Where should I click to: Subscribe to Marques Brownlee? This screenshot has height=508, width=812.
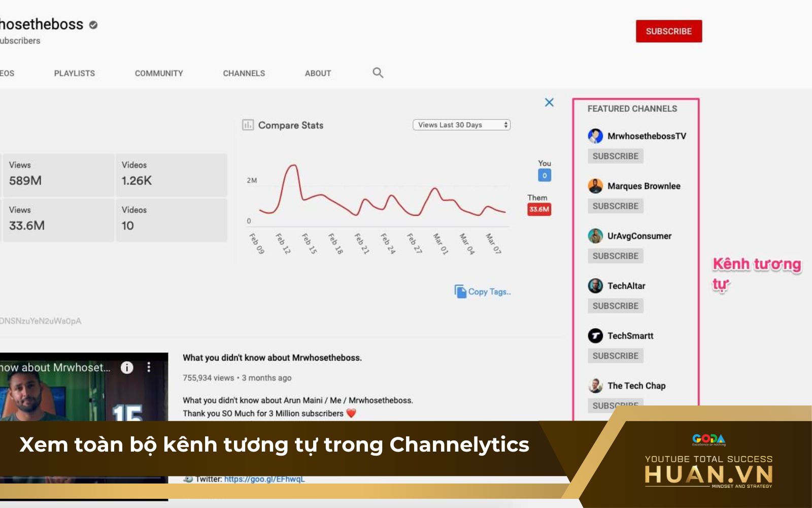point(616,206)
